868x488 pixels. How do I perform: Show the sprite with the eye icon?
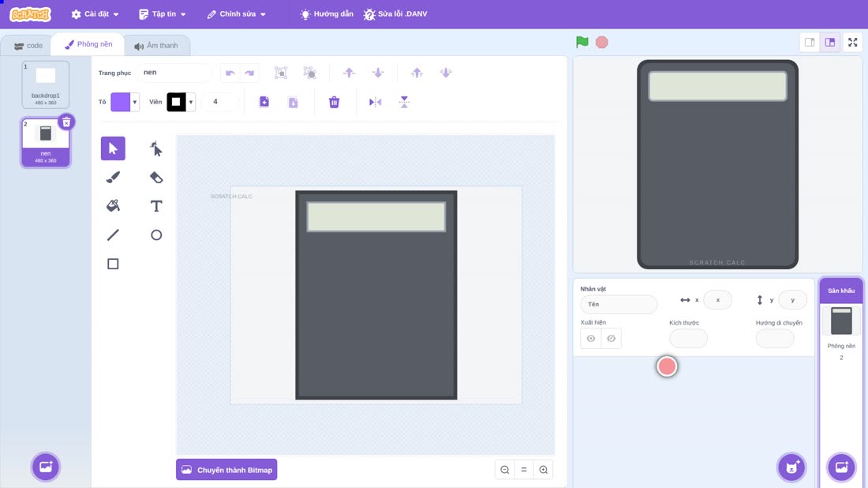(x=591, y=339)
